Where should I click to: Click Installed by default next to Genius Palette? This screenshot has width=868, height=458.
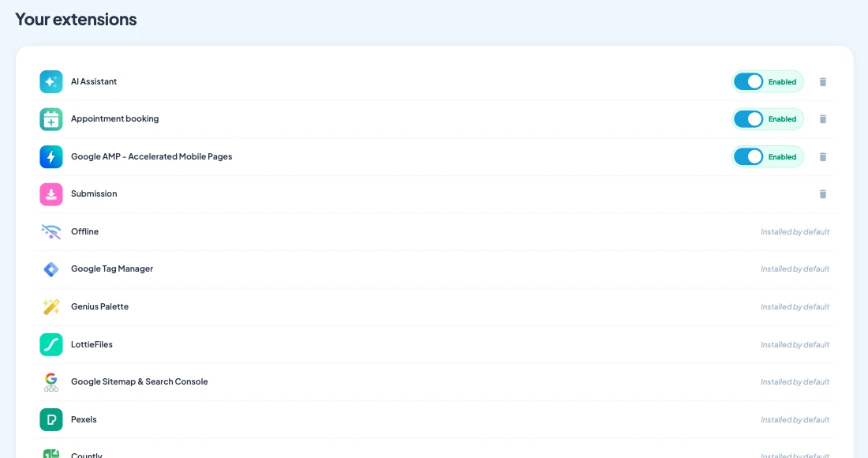click(x=795, y=307)
